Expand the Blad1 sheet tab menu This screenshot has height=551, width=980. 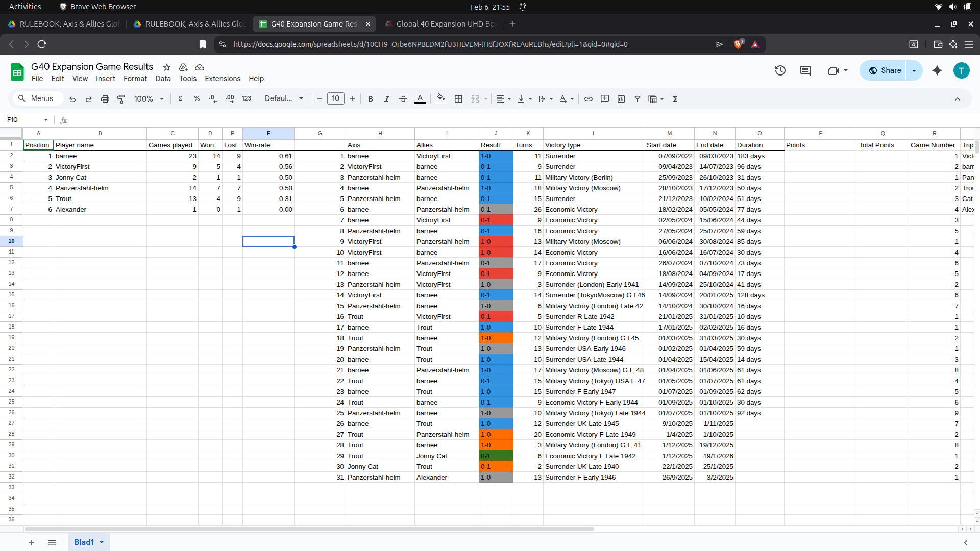click(101, 542)
